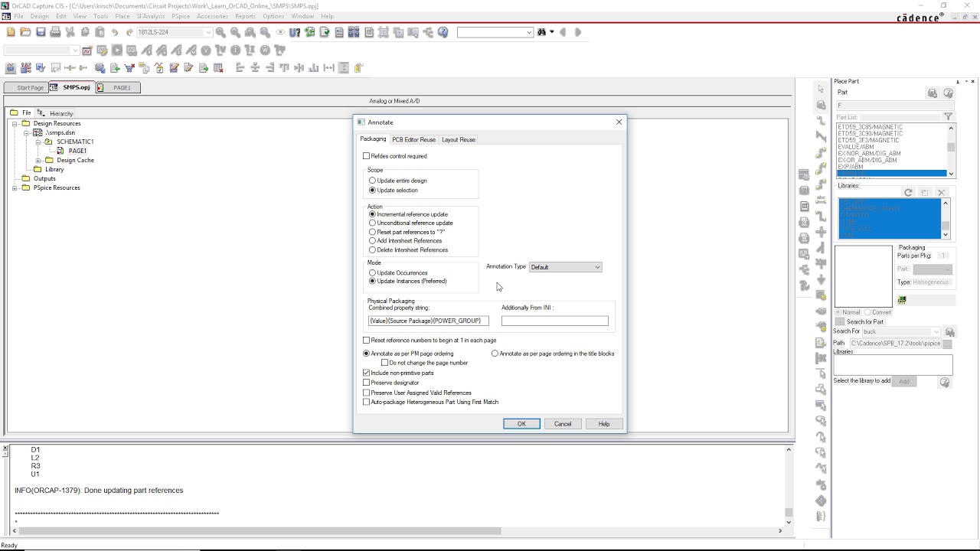Click the Align Left icon in toolbar
This screenshot has height=551, width=980.
point(240,68)
